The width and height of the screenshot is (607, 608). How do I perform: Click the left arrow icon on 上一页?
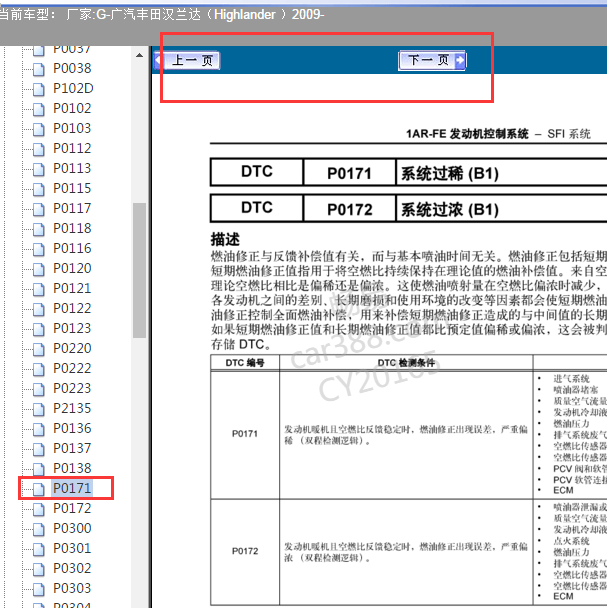pos(159,60)
